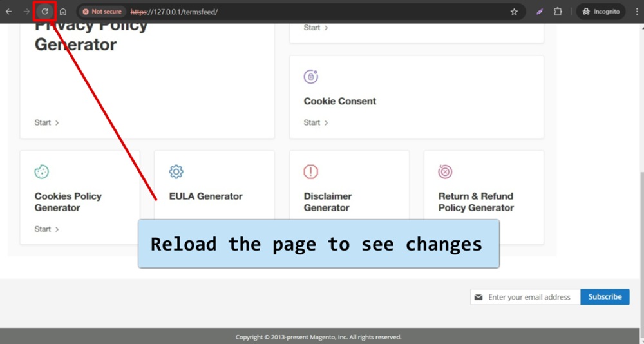Click the Cookie Consent lock icon
644x344 pixels.
click(x=311, y=77)
